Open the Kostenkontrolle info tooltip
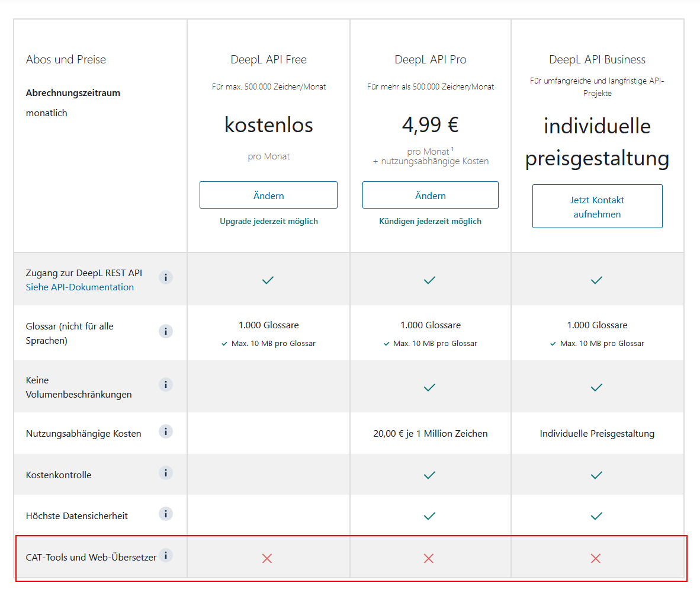 (166, 473)
